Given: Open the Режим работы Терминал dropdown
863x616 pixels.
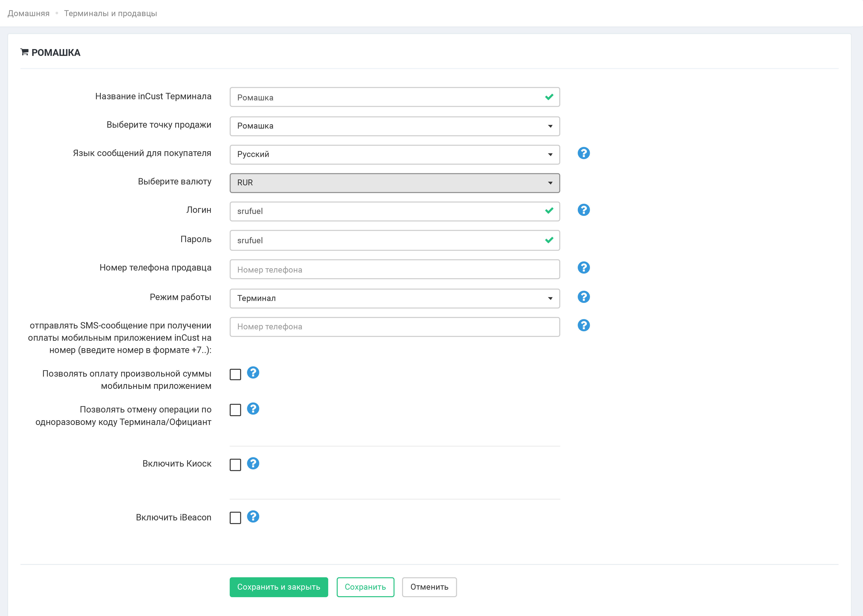Looking at the screenshot, I should point(394,298).
